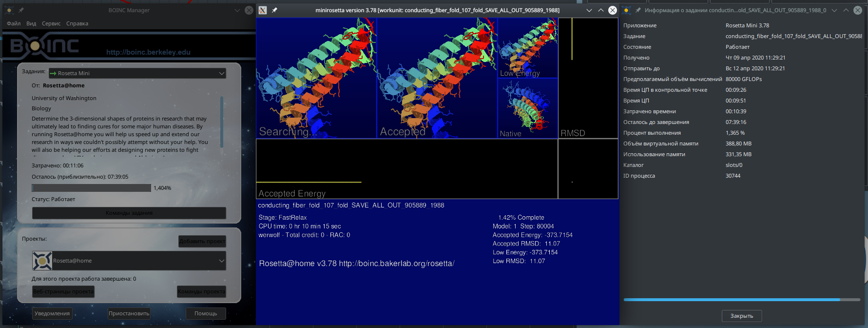
Task: Click the Помощь button in BOINC Manager
Action: (x=206, y=313)
